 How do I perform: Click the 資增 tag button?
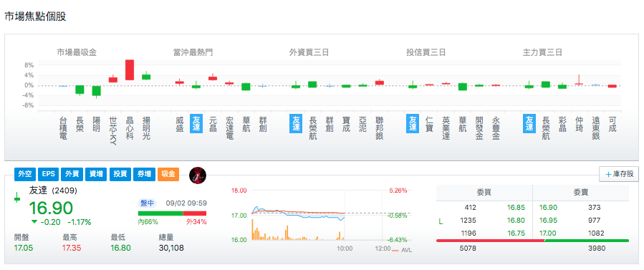[97, 175]
